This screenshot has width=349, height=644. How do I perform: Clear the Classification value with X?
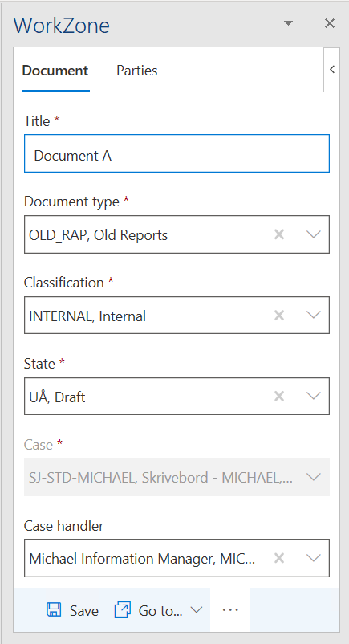pos(279,316)
